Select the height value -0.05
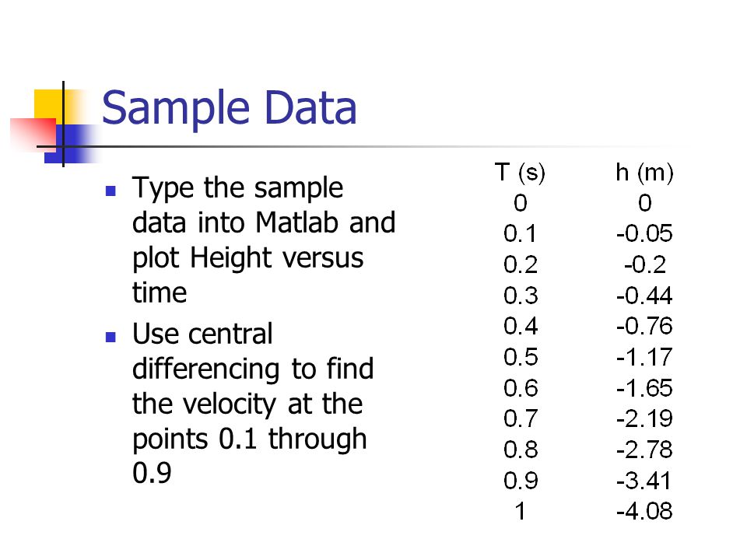The image size is (747, 560). click(644, 234)
